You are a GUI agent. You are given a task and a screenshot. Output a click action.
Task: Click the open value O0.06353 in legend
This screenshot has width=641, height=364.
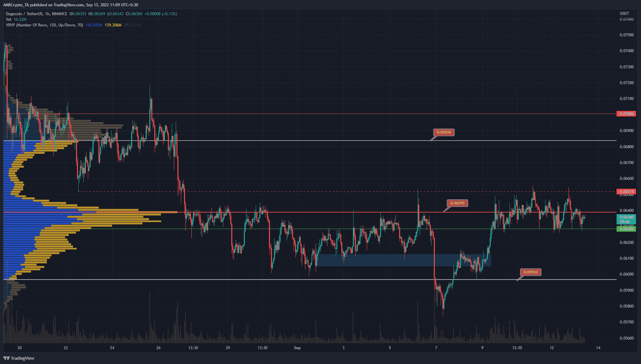pyautogui.click(x=78, y=14)
